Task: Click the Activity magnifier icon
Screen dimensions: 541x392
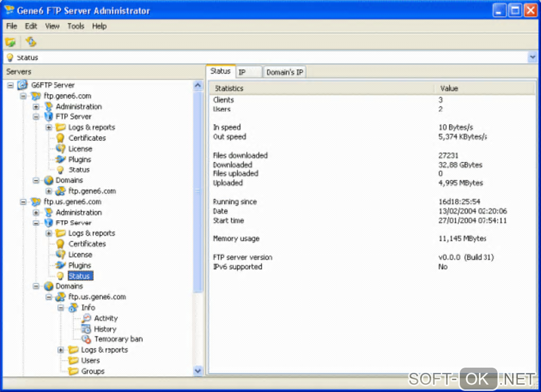Action: [x=86, y=318]
